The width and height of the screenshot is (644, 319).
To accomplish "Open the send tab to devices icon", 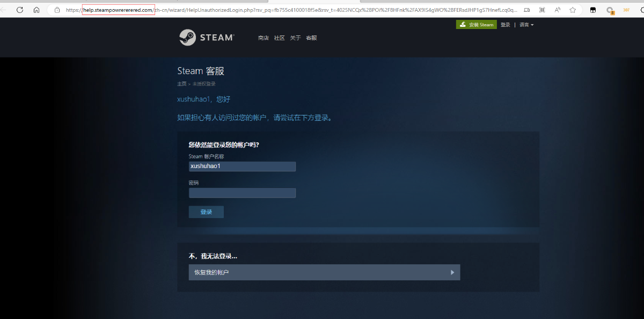I will pos(526,10).
